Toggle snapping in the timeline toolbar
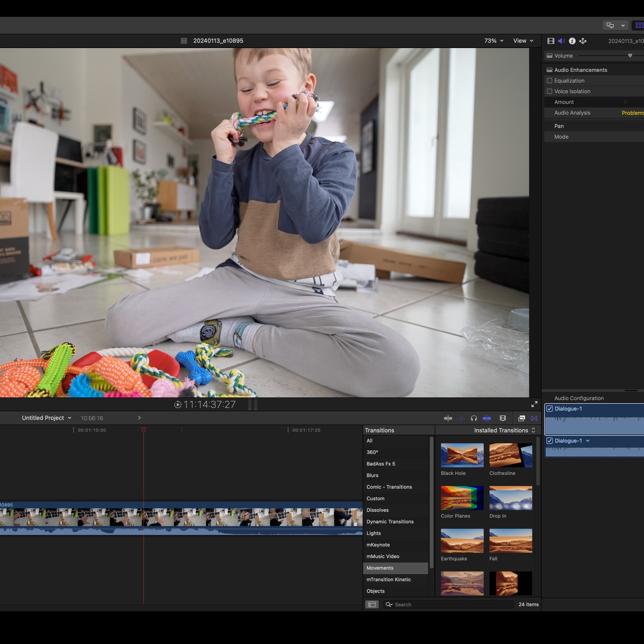The width and height of the screenshot is (644, 644). [x=487, y=418]
